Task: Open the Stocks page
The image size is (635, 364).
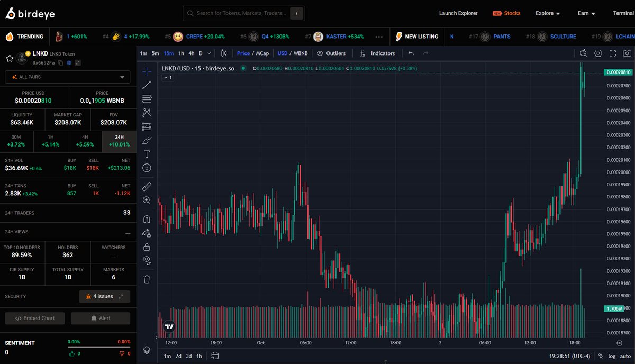Action: pos(506,13)
